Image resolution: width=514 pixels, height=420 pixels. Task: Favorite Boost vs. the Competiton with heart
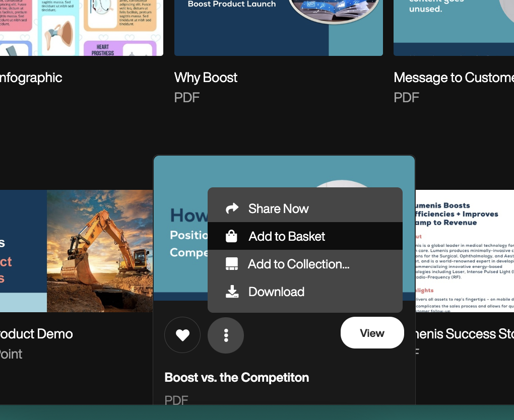182,335
